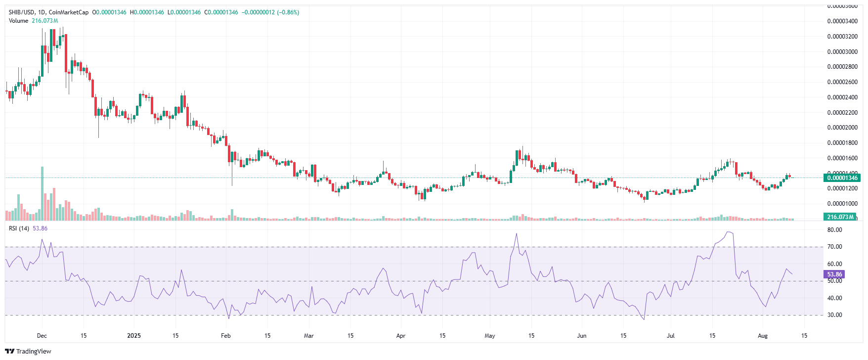Screen dimensions: 868x360
Task: Click the Aug label on the time axis
Action: tap(763, 336)
